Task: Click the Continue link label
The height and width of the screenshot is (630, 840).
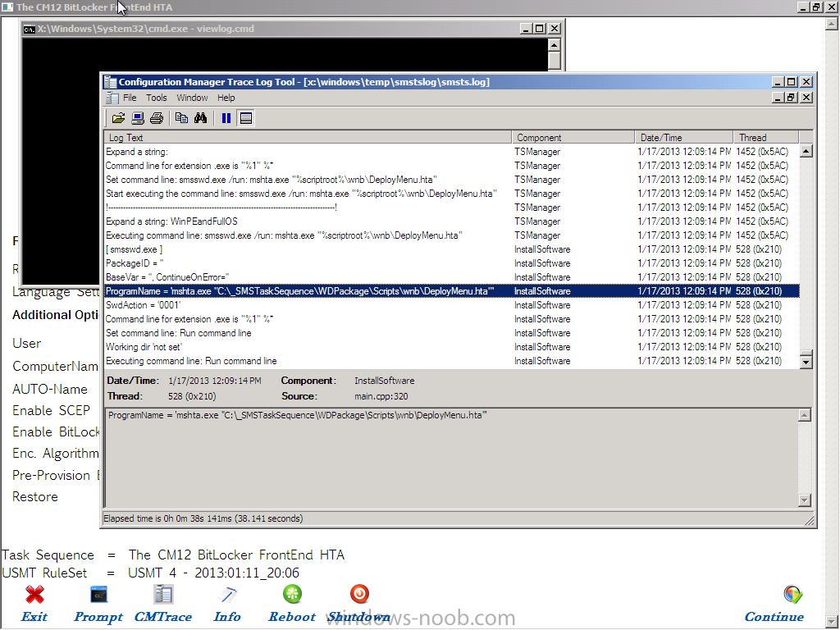Action: tap(774, 617)
